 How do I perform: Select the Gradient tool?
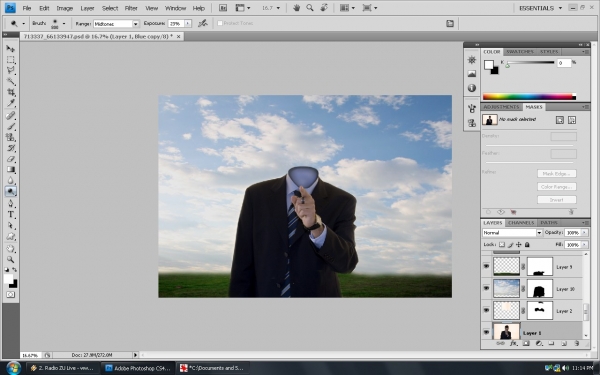click(x=10, y=170)
